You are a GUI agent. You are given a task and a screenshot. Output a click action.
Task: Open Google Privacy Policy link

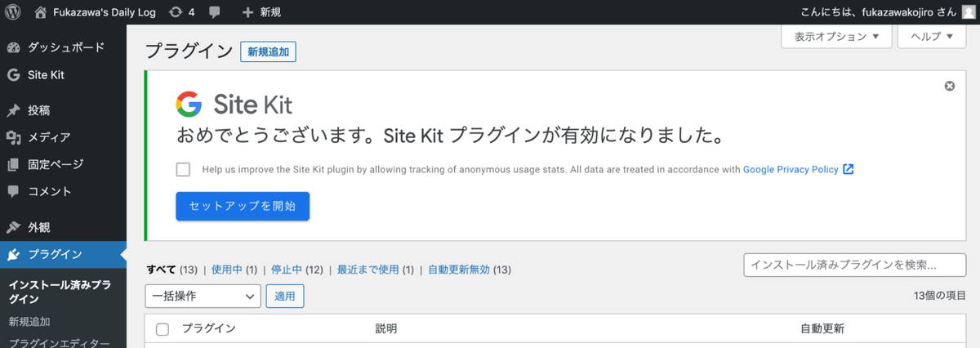791,170
